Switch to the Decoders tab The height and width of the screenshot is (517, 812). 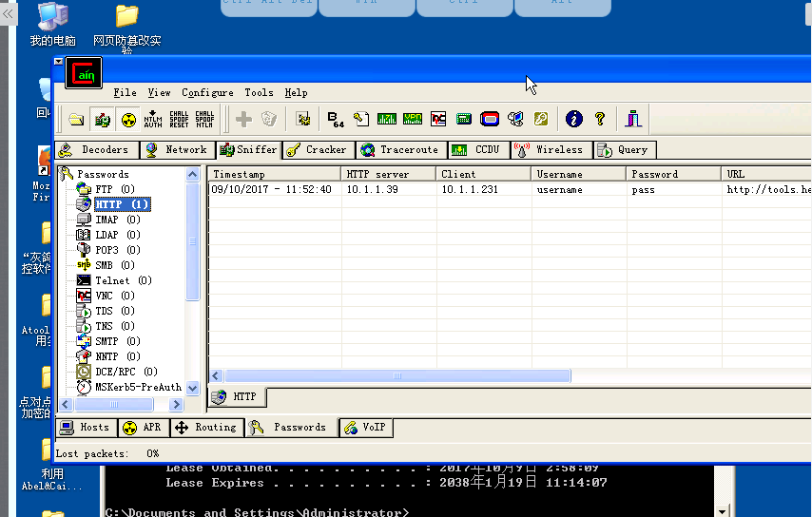97,150
